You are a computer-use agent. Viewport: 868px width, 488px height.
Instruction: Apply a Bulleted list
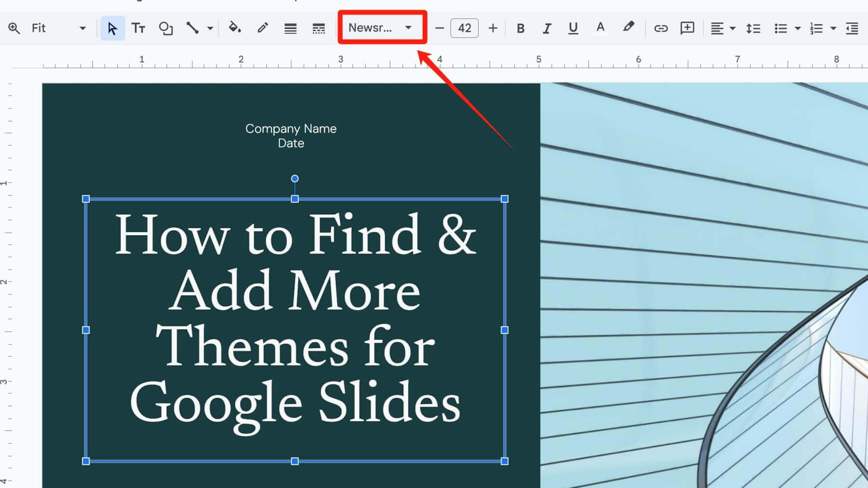click(781, 28)
